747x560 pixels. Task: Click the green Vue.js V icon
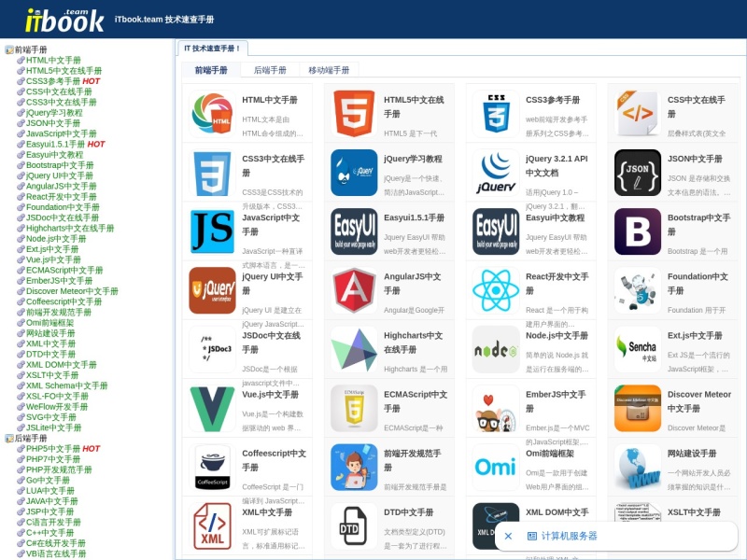pos(213,409)
